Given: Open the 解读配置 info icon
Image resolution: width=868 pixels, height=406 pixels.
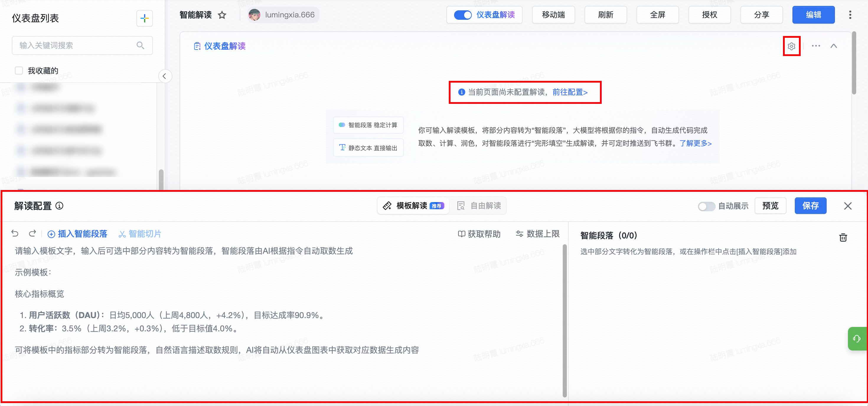Looking at the screenshot, I should pyautogui.click(x=59, y=206).
